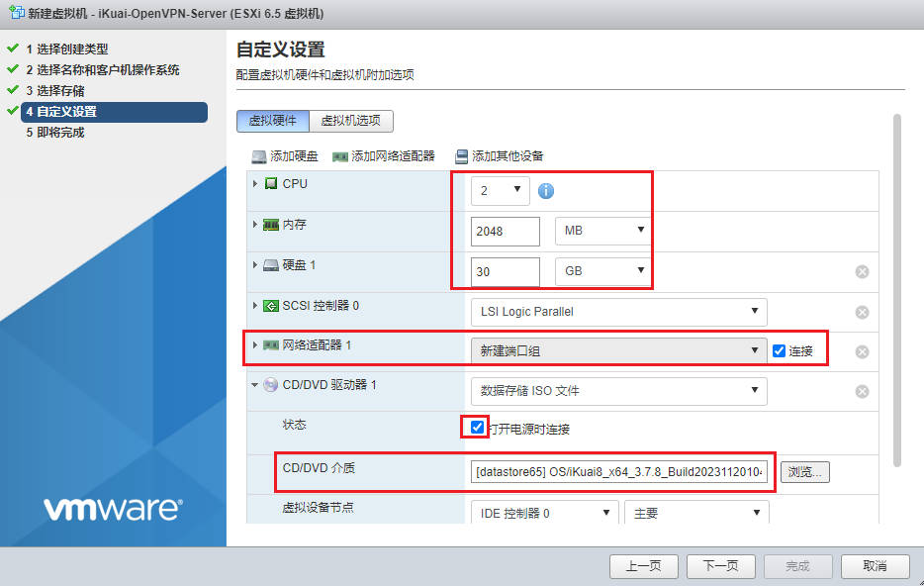Viewport: 924px width, 586px height.
Task: Toggle the 打开电源时连接 checkbox
Action: [477, 427]
